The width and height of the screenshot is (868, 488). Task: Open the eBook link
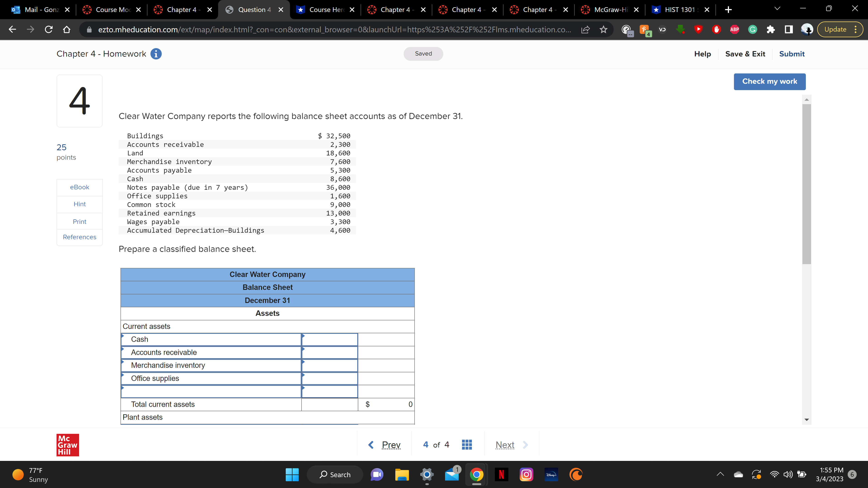[80, 187]
